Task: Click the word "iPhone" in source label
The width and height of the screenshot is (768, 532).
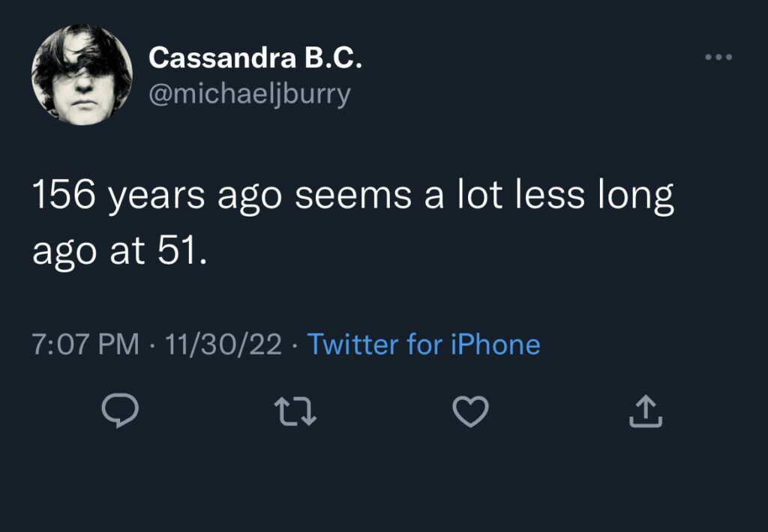Action: pyautogui.click(x=495, y=345)
